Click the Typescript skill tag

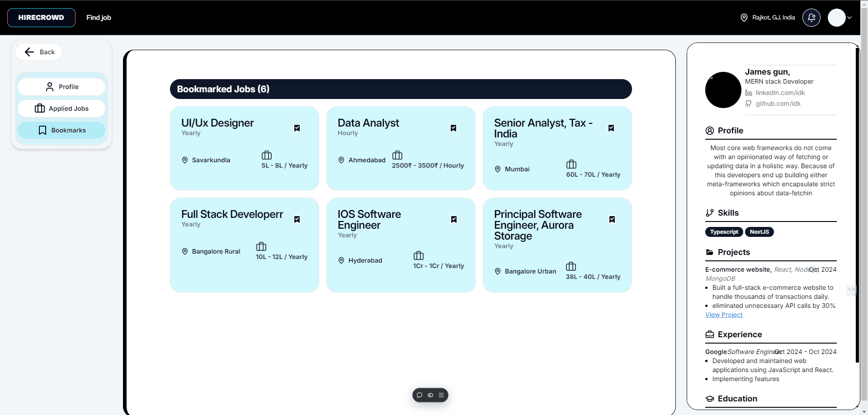[x=724, y=232]
